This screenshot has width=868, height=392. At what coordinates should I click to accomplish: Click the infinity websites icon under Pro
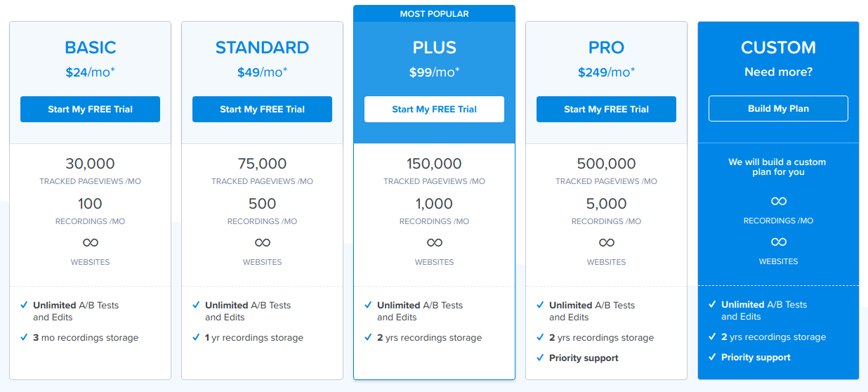(607, 242)
